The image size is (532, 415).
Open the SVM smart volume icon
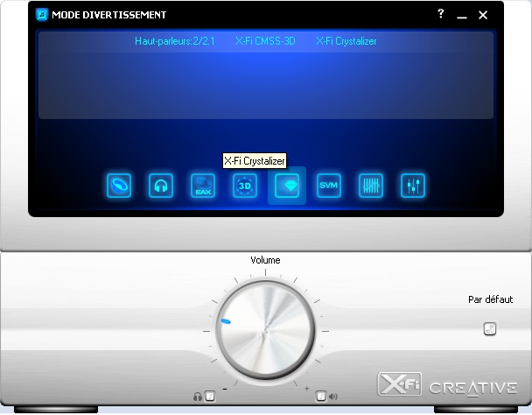tap(329, 186)
